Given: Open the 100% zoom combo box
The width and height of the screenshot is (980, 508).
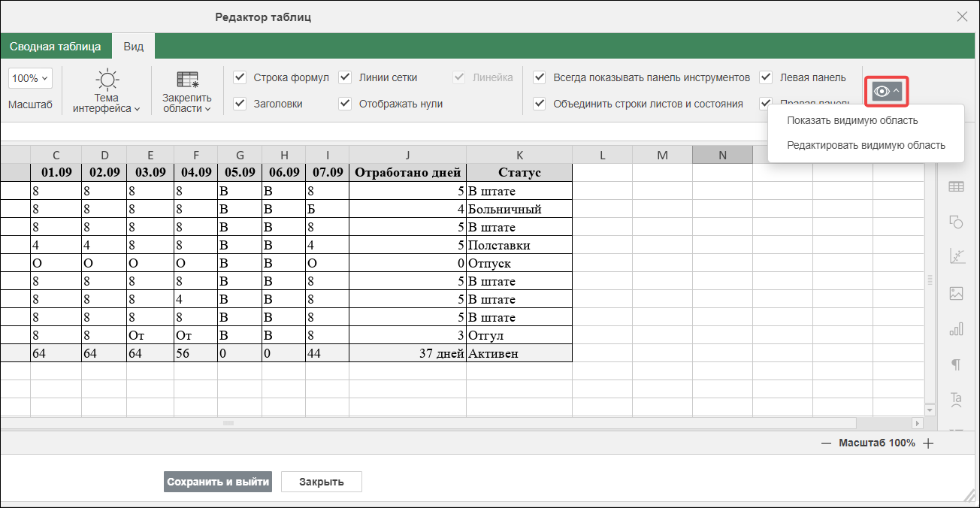Looking at the screenshot, I should [x=31, y=78].
